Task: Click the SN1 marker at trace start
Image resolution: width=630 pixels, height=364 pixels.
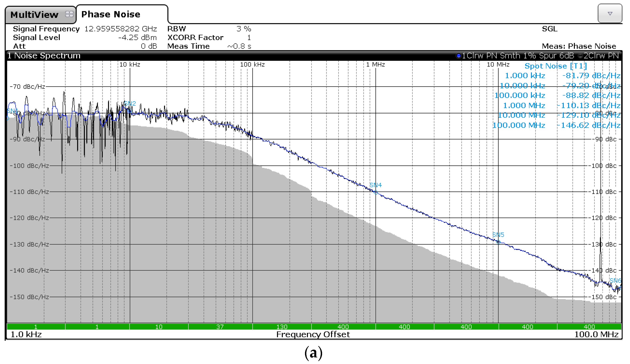Action: click(12, 111)
